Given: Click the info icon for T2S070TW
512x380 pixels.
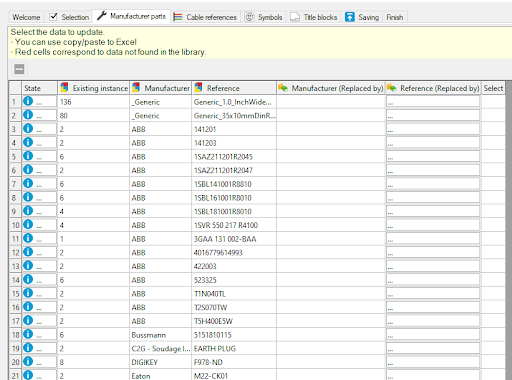Looking at the screenshot, I should tap(28, 306).
